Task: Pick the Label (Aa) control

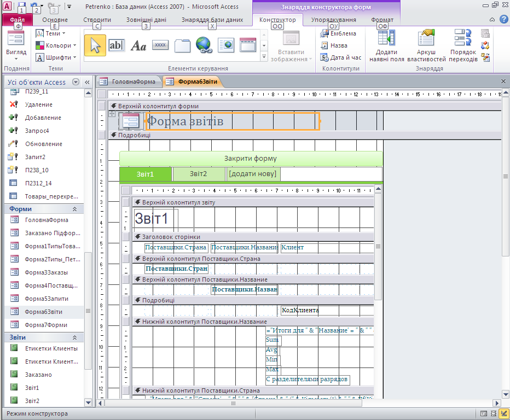Action: 138,45
